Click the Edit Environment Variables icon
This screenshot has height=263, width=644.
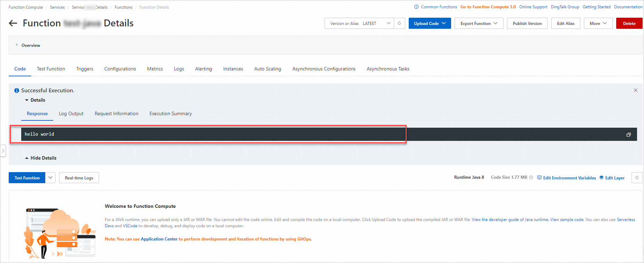pos(539,178)
